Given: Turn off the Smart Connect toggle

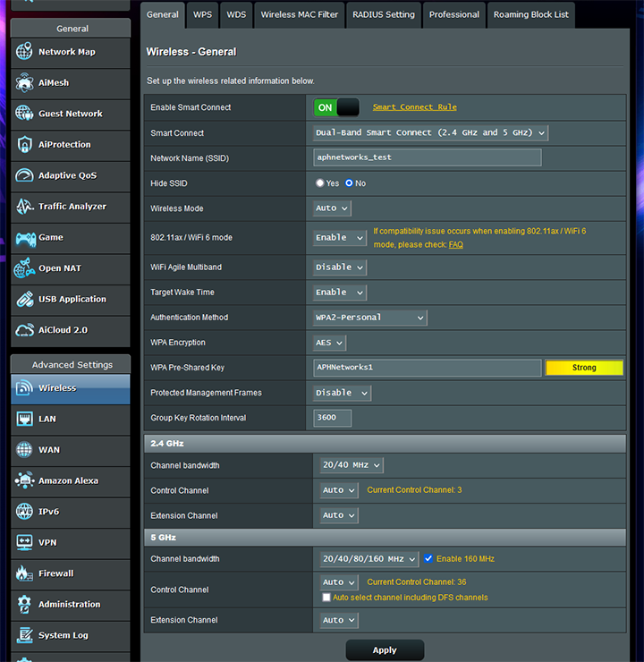Looking at the screenshot, I should tap(336, 107).
